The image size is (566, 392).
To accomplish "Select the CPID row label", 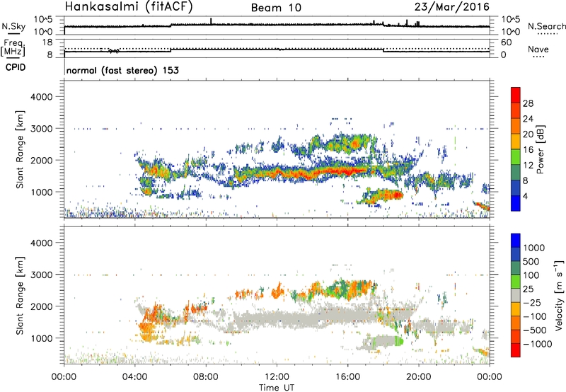I will point(16,67).
